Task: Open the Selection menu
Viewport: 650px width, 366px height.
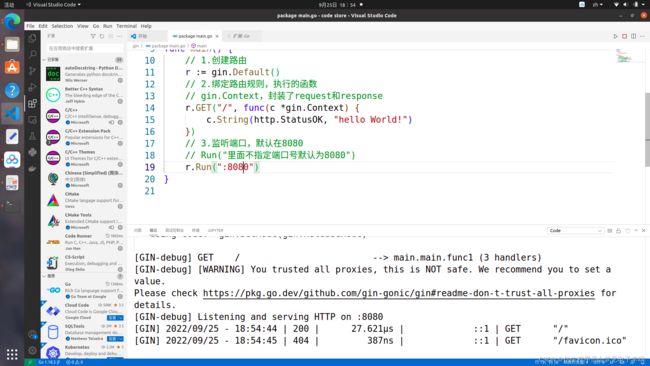Action: point(62,26)
